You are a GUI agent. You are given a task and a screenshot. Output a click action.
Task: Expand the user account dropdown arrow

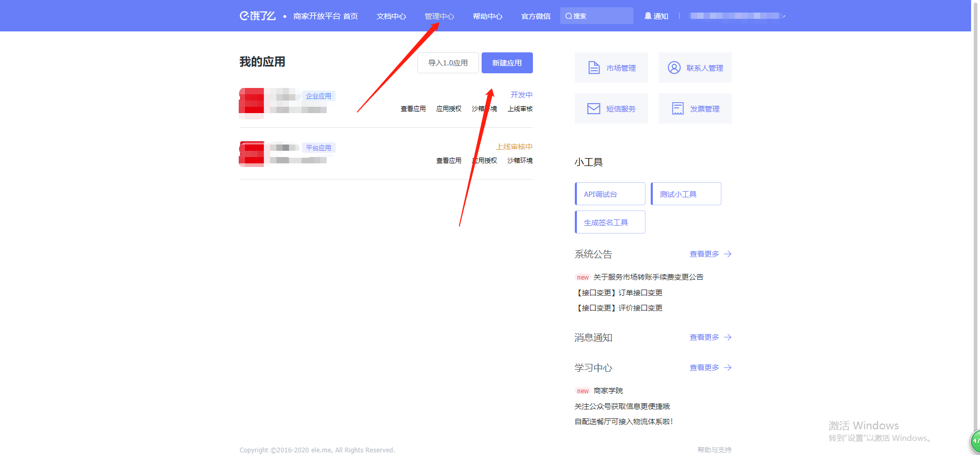pos(784,16)
